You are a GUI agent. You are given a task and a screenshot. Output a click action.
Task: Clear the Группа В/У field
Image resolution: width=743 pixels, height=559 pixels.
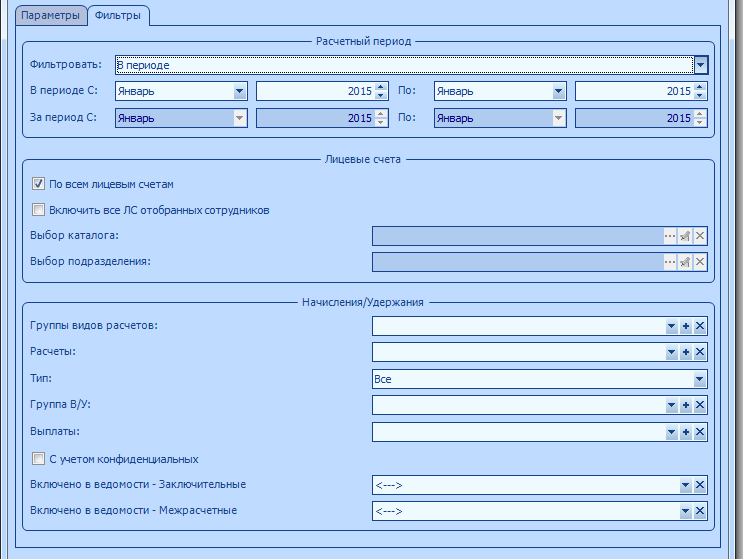700,405
